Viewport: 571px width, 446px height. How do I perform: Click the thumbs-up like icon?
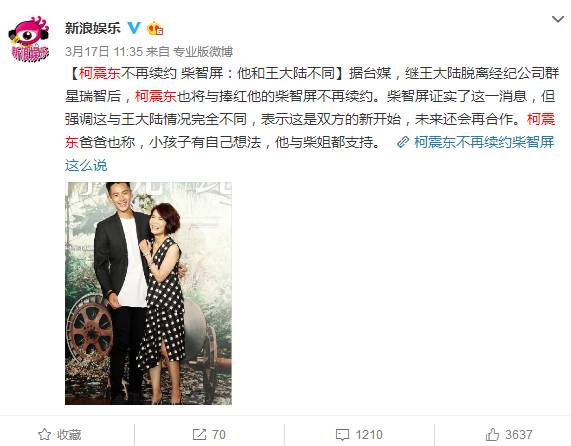click(492, 434)
